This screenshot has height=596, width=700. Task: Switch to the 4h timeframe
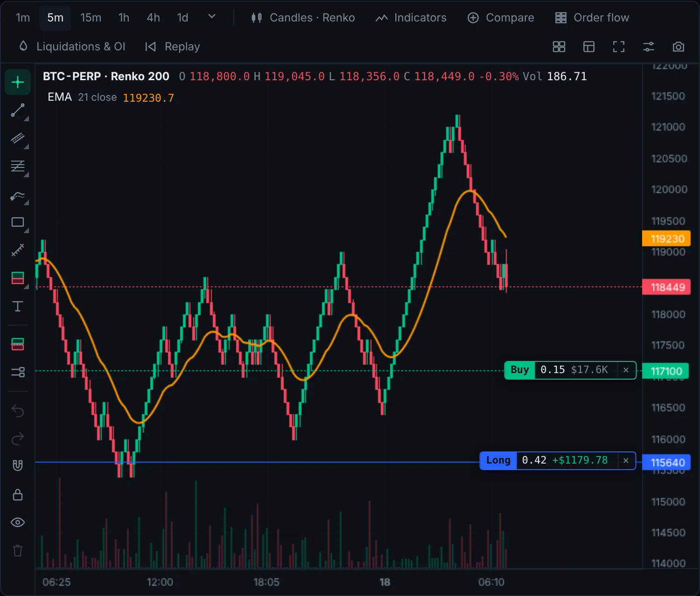[153, 18]
